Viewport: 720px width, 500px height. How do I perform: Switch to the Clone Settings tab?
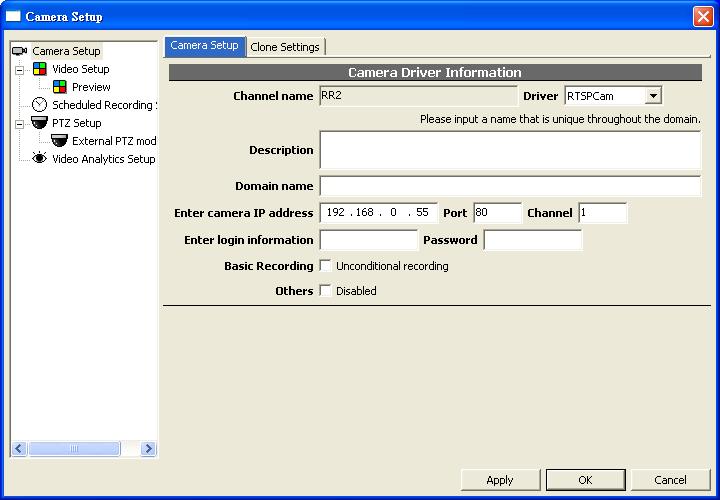point(285,47)
